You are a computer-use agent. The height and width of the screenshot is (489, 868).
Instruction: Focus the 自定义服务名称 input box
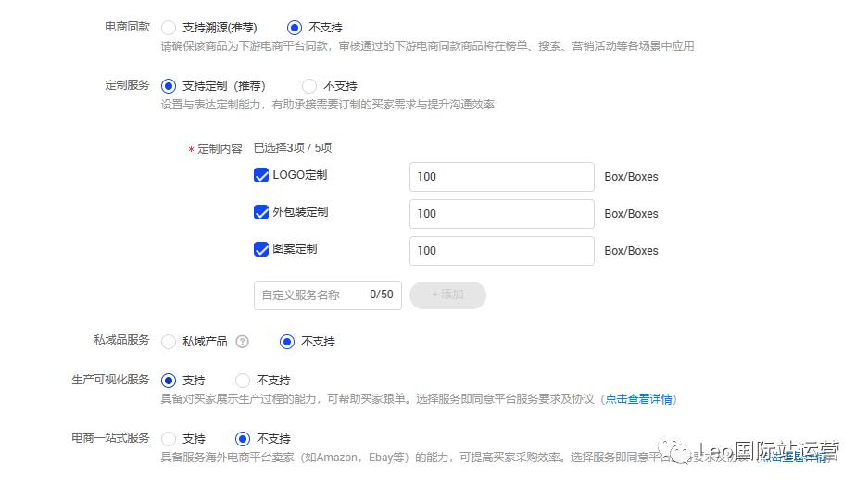[328, 295]
